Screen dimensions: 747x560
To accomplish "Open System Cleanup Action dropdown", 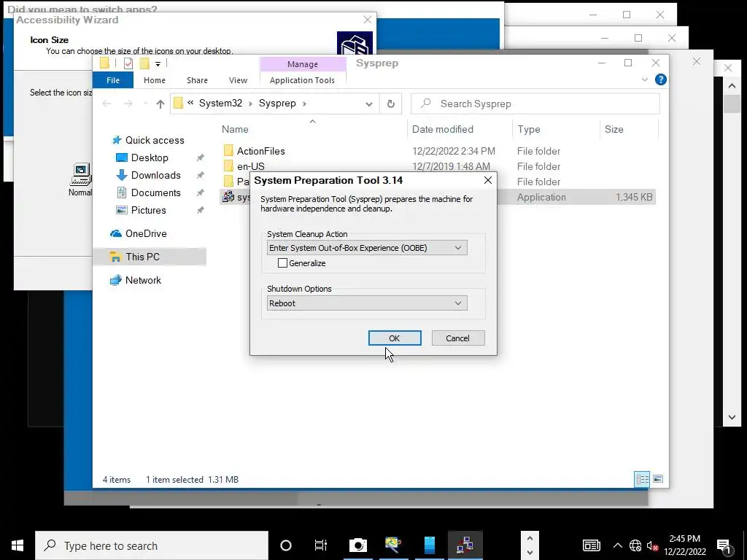I will [367, 248].
